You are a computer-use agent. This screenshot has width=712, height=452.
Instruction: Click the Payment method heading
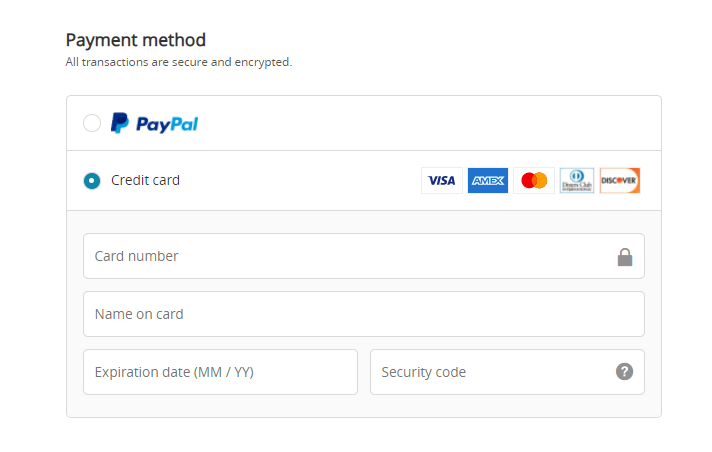point(136,40)
